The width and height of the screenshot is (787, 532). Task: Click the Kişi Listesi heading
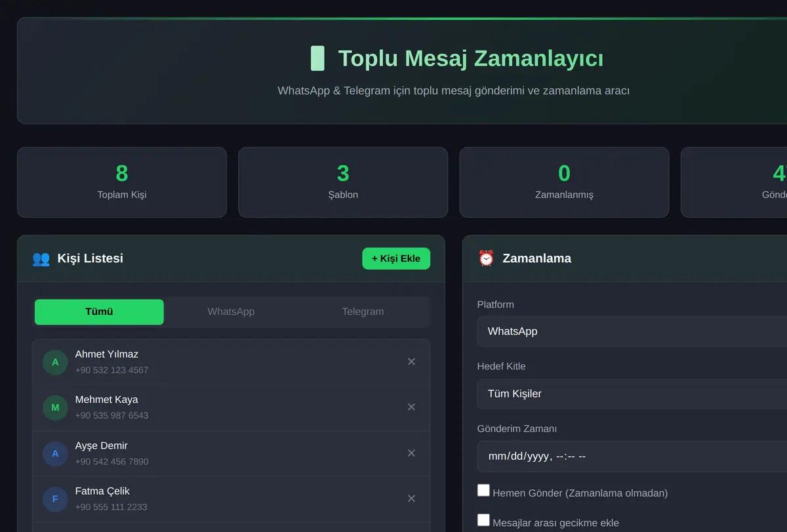tap(91, 258)
